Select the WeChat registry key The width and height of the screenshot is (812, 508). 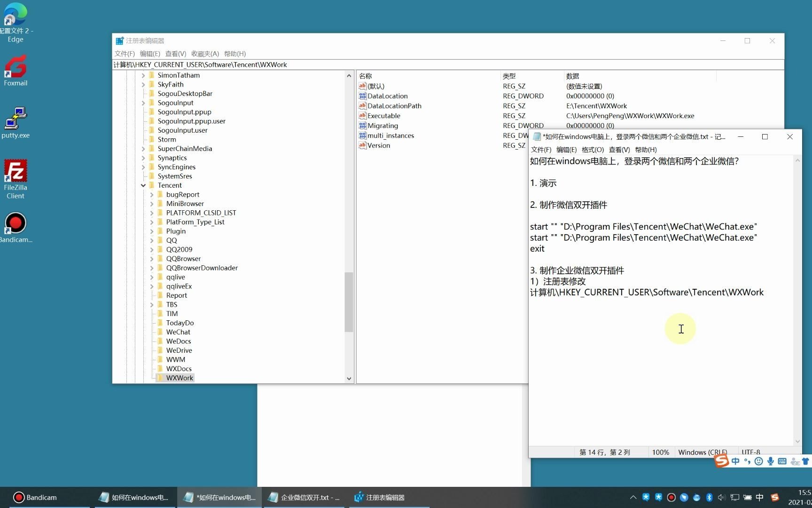(178, 332)
